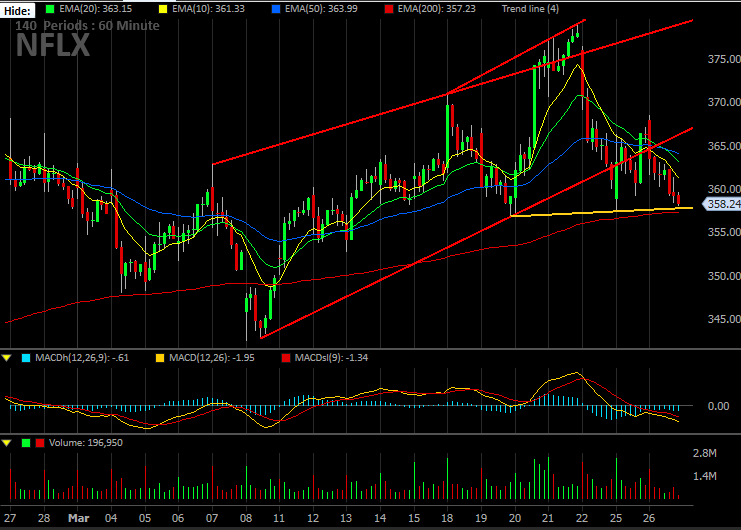Screen dimensions: 741x530
Task: Click green EMA(20) color swatch
Action: (x=50, y=9)
